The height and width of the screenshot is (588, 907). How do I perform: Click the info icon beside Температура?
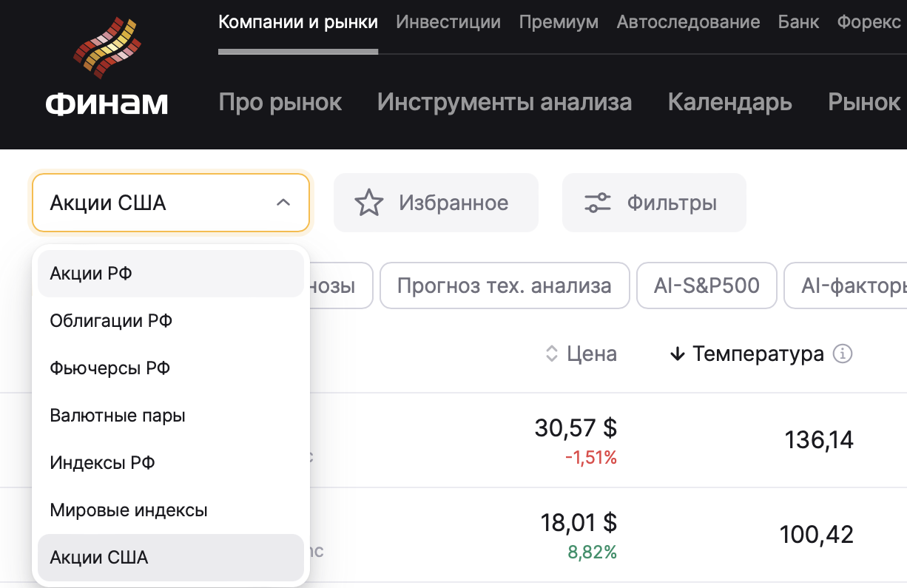pyautogui.click(x=842, y=354)
